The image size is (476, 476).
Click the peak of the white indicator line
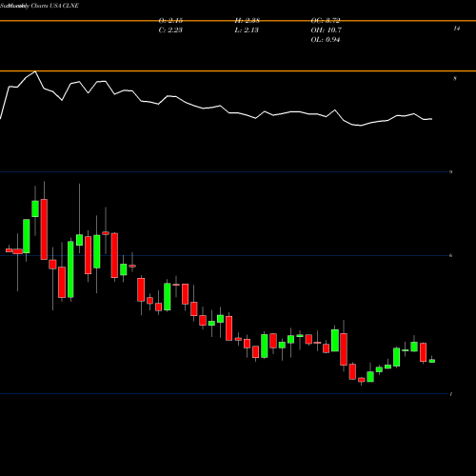(35, 71)
